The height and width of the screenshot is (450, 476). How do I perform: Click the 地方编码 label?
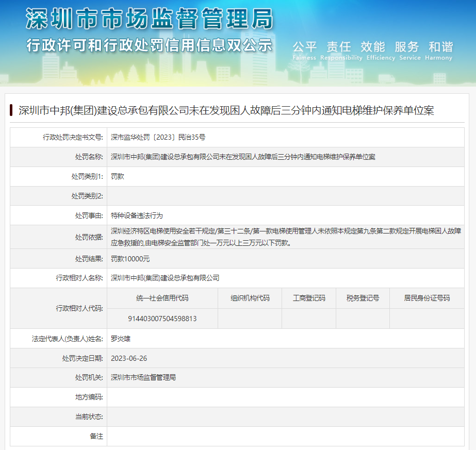pos(89,397)
